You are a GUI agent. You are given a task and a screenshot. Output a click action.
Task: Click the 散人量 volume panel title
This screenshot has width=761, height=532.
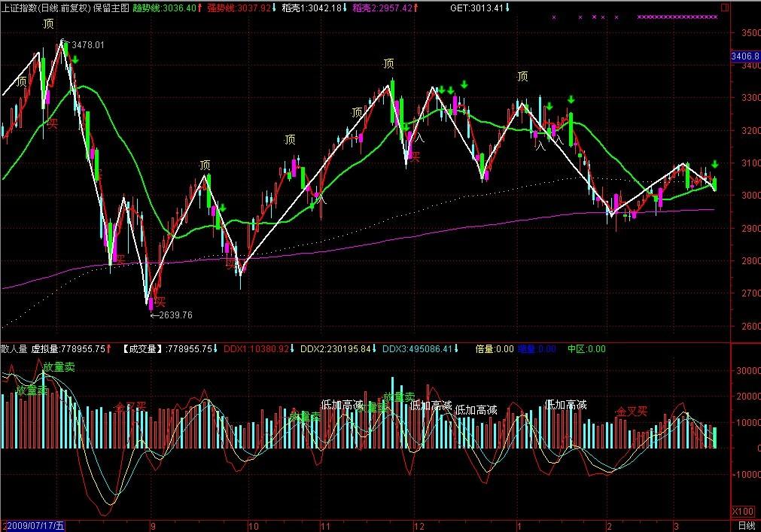point(14,348)
